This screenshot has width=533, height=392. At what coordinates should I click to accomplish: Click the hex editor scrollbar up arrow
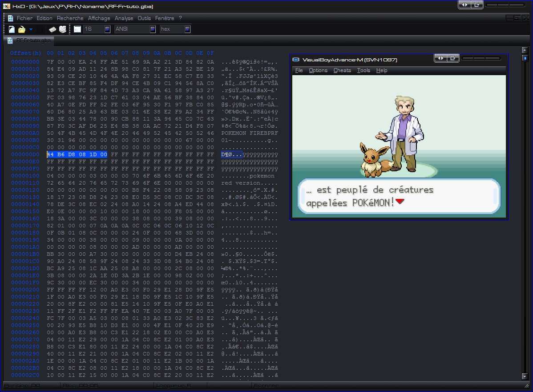pos(525,50)
